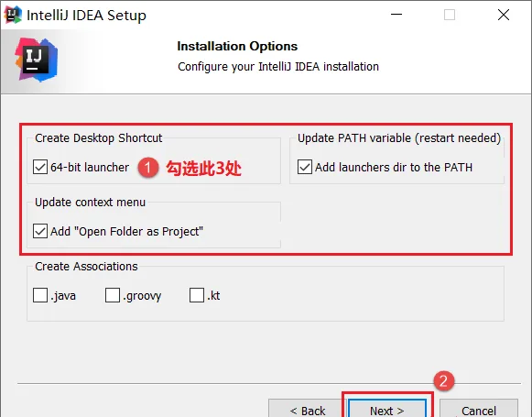Cancel the IntelliJ IDEA setup
The width and height of the screenshot is (532, 417).
pyautogui.click(x=479, y=409)
